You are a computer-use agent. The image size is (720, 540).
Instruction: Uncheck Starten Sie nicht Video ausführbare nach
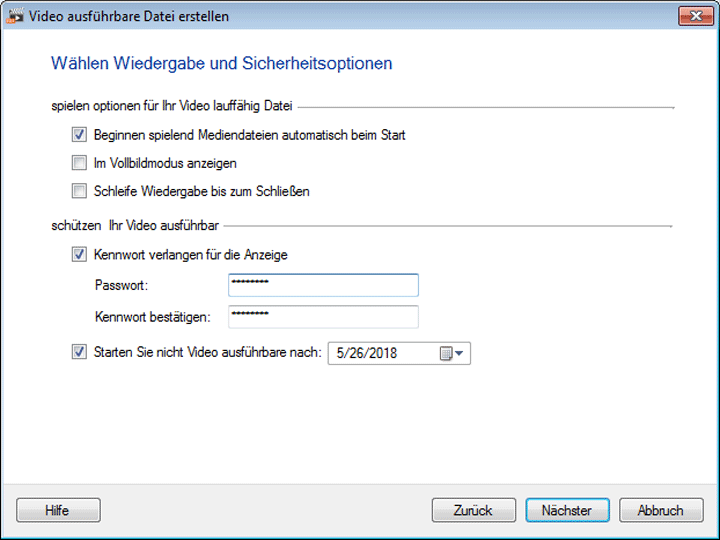coord(80,352)
